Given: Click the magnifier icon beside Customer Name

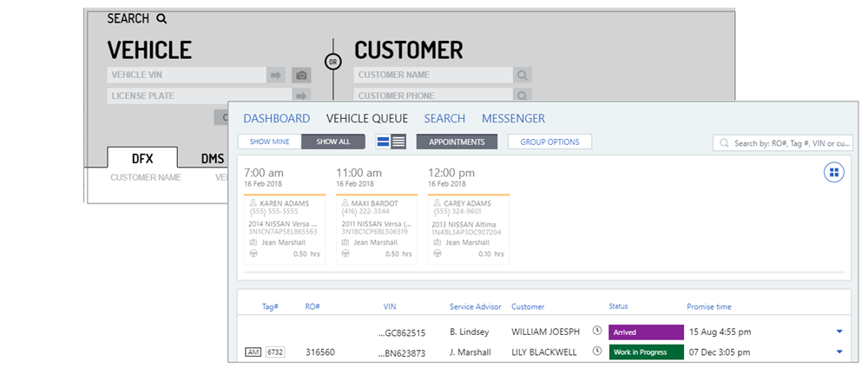Looking at the screenshot, I should tap(522, 76).
